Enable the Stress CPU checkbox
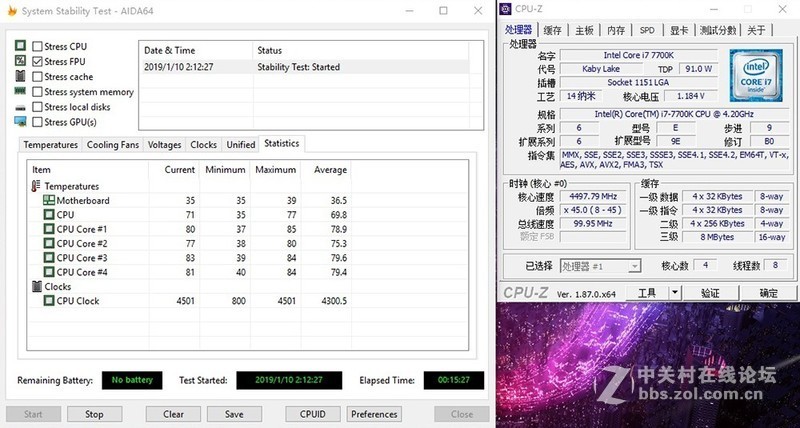 tap(37, 46)
